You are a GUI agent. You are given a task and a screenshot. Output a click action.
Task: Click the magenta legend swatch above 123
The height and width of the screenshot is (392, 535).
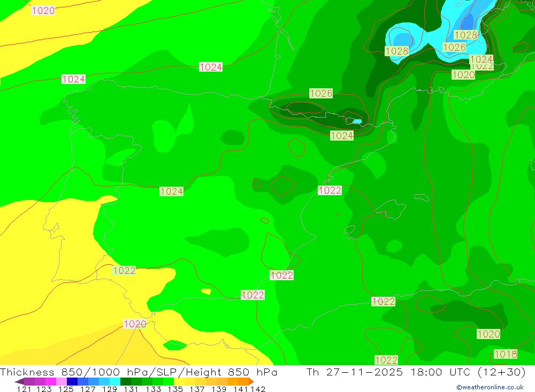pos(51,381)
